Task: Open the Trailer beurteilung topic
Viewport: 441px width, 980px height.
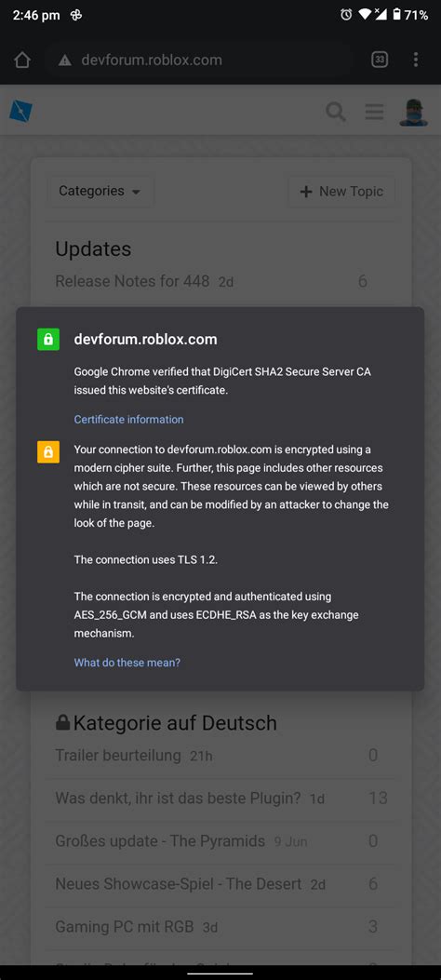Action: (118, 755)
